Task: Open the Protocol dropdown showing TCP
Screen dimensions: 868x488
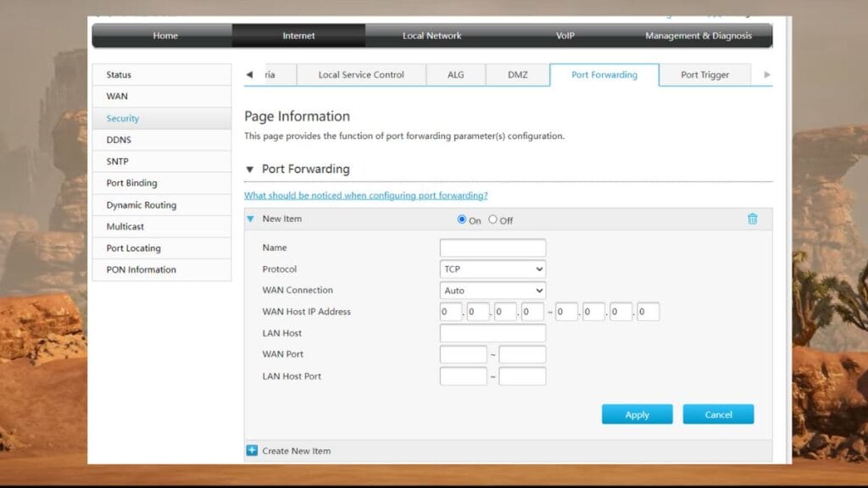Action: coord(492,269)
